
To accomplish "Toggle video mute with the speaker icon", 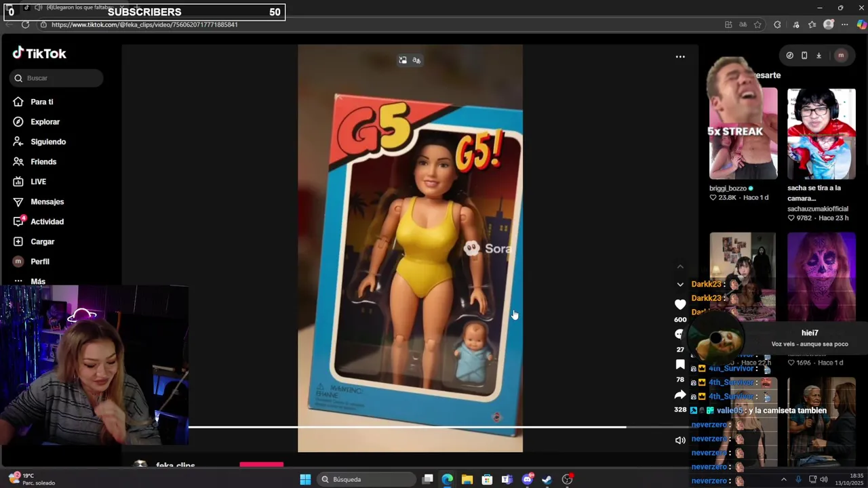I will (680, 441).
